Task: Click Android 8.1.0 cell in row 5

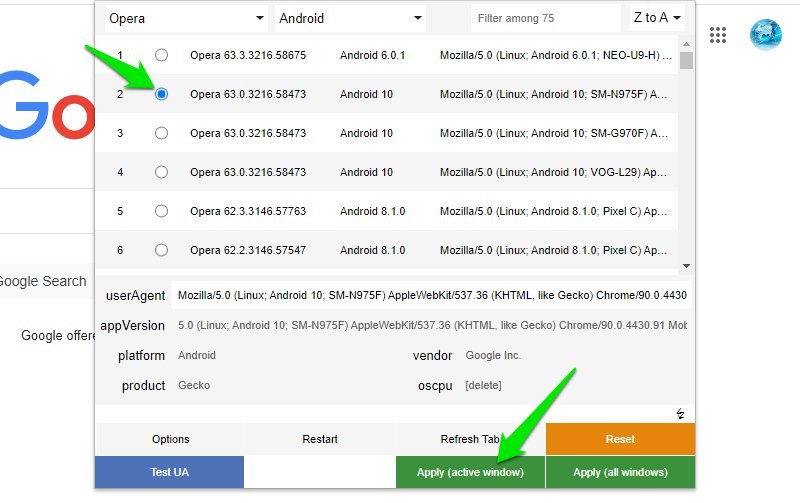Action: pyautogui.click(x=372, y=211)
